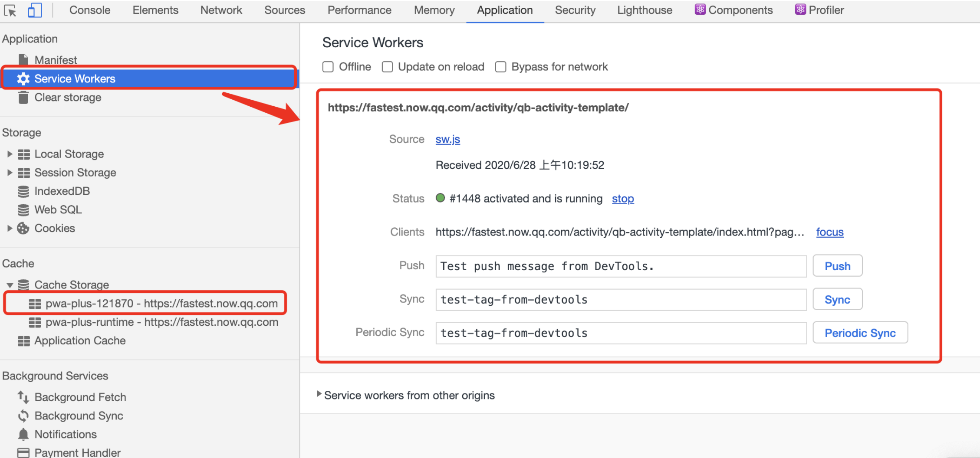This screenshot has width=980, height=458.
Task: Click the Web SQL database icon
Action: (x=23, y=210)
